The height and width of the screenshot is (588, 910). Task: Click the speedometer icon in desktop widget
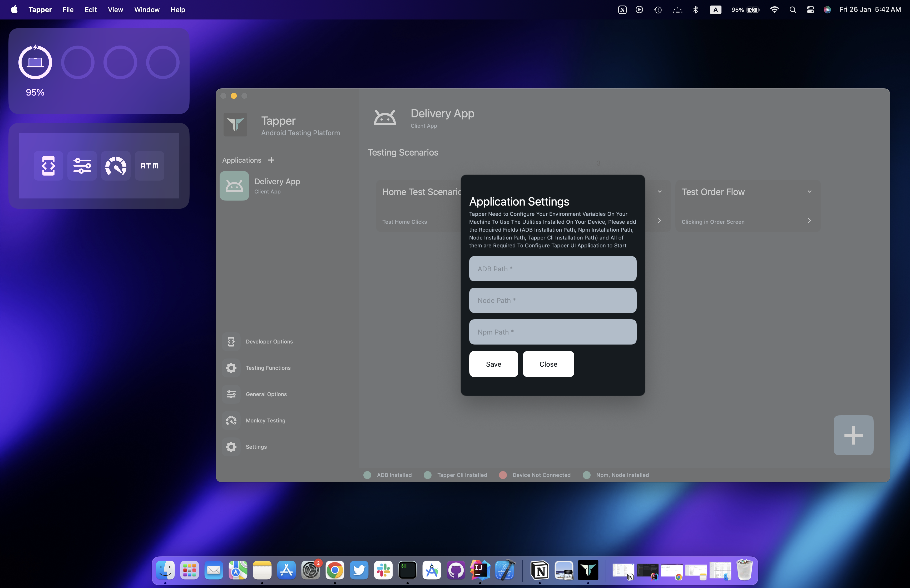click(x=116, y=166)
